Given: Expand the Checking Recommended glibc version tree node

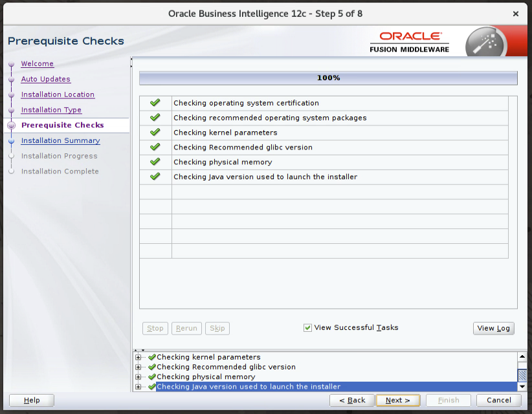Looking at the screenshot, I should (138, 367).
